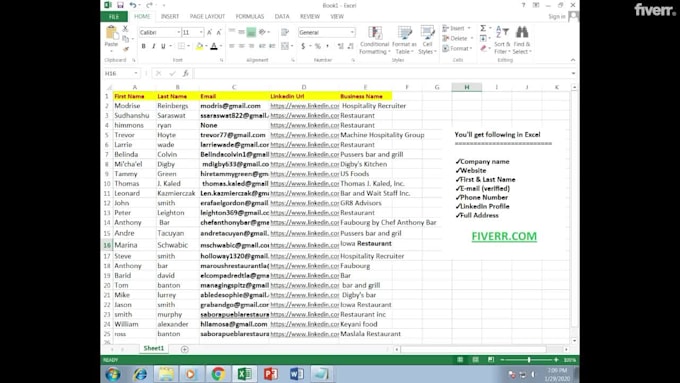The height and width of the screenshot is (383, 680).
Task: Switch to the DATA ribbon tab
Action: (282, 16)
